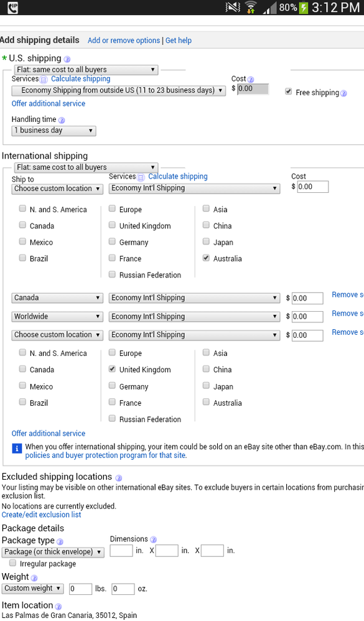The height and width of the screenshot is (621, 364).
Task: Expand the Handling time 1 business day dropdown
Action: 54,130
